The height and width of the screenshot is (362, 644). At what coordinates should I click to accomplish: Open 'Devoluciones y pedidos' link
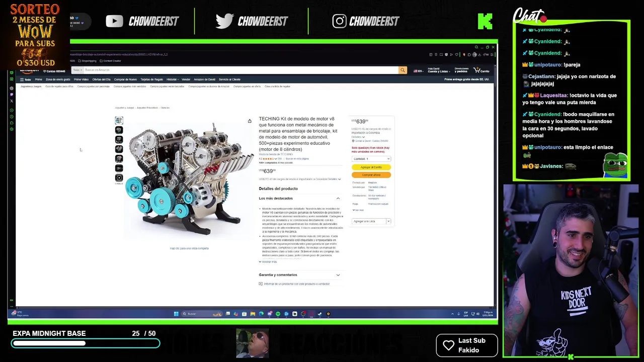click(x=461, y=70)
